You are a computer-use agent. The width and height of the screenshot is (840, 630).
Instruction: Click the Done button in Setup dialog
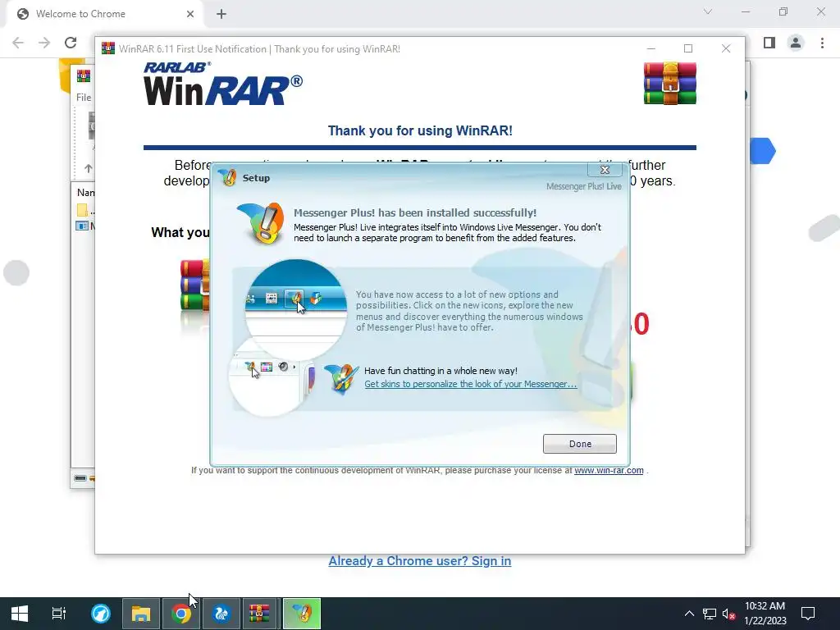pyautogui.click(x=580, y=444)
